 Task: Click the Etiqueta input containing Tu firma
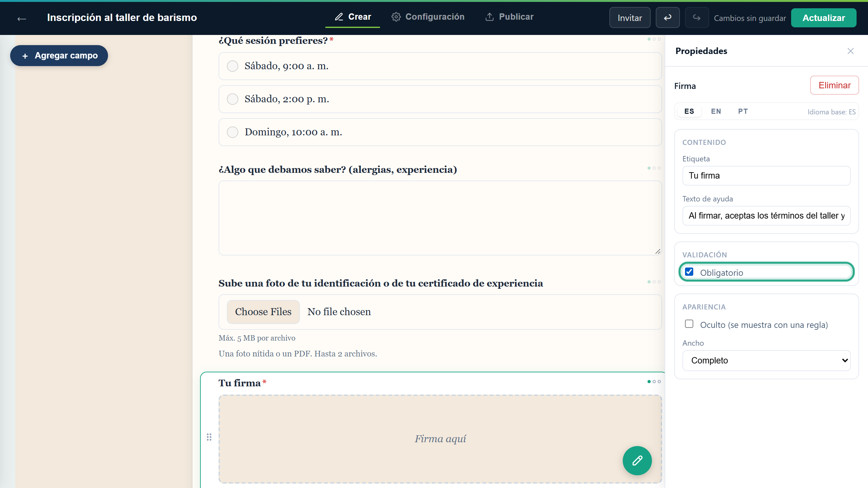click(766, 176)
